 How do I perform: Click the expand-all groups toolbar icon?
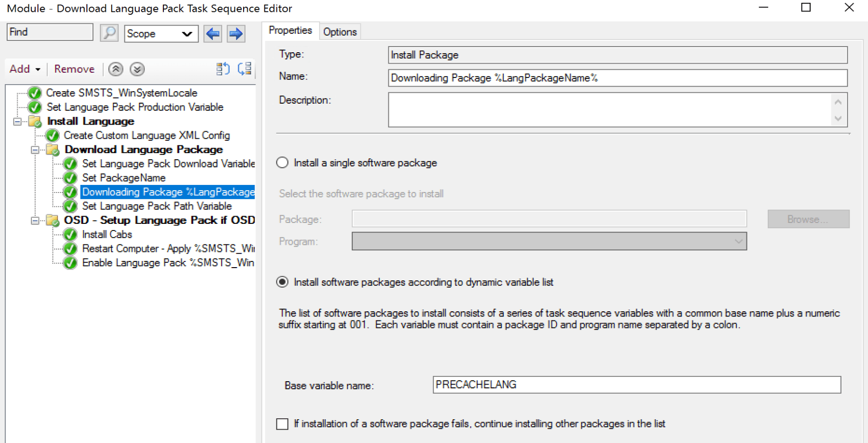click(244, 69)
